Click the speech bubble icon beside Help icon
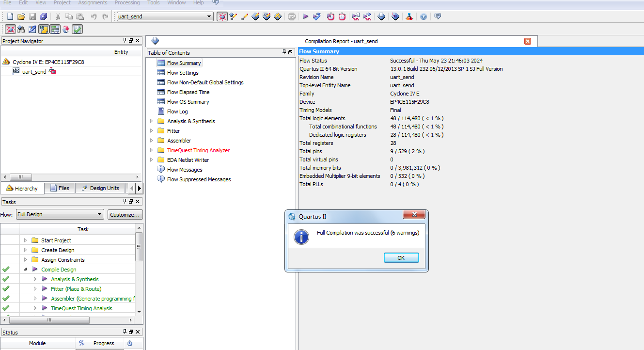Screen dimensions: 644x350 (438, 16)
